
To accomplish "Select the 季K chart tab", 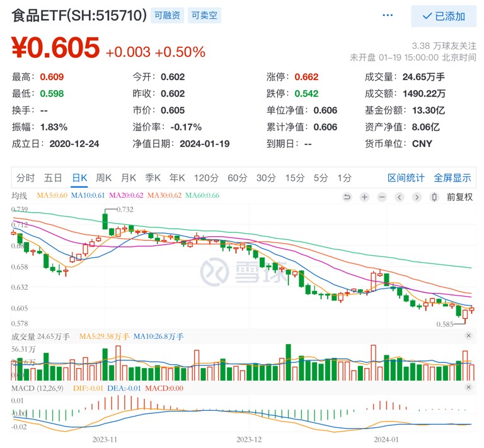I will click(x=153, y=178).
